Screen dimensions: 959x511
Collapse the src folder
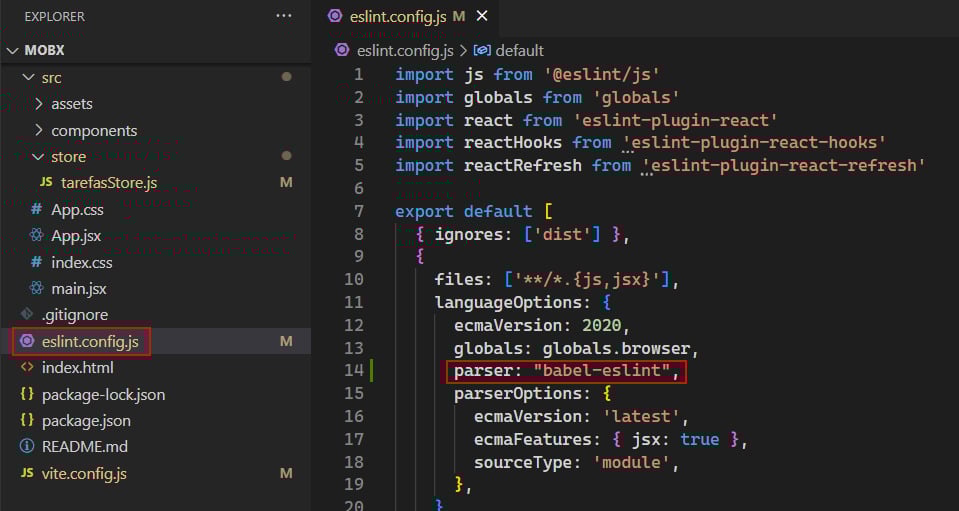[28, 78]
